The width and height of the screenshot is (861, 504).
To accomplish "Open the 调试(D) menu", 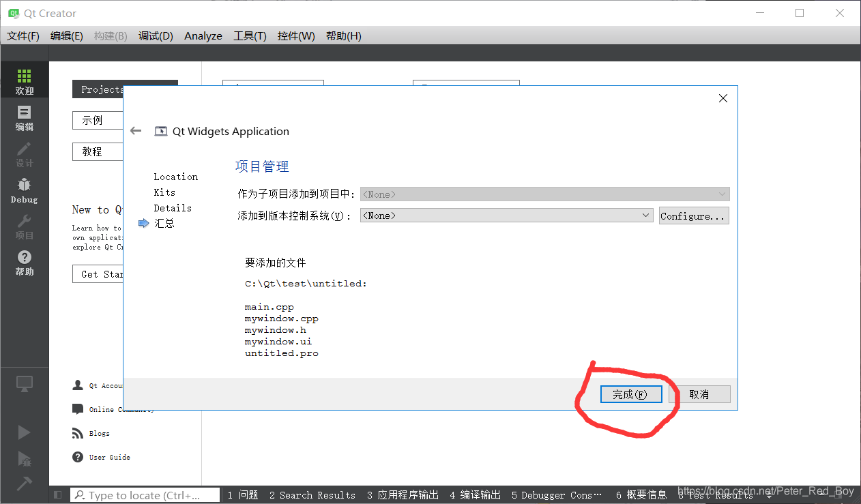I will click(x=156, y=36).
